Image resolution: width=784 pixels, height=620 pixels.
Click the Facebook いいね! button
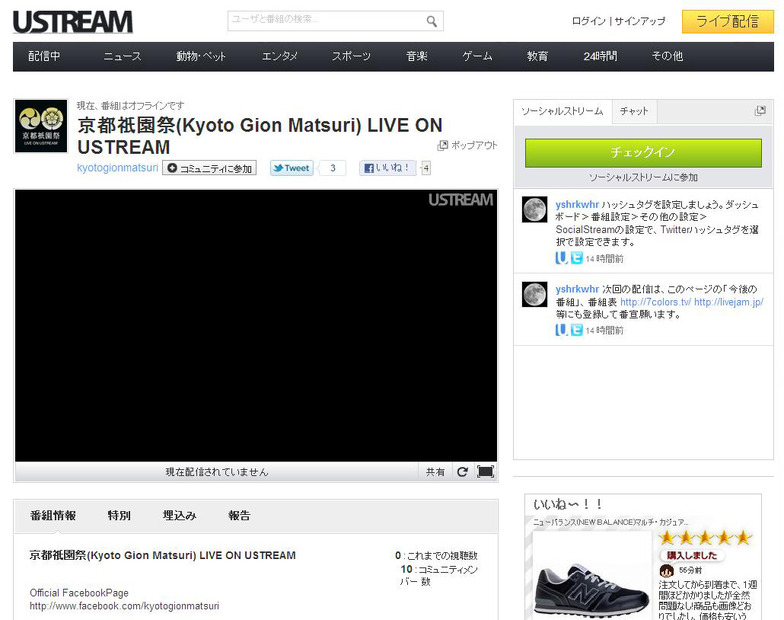pos(388,168)
